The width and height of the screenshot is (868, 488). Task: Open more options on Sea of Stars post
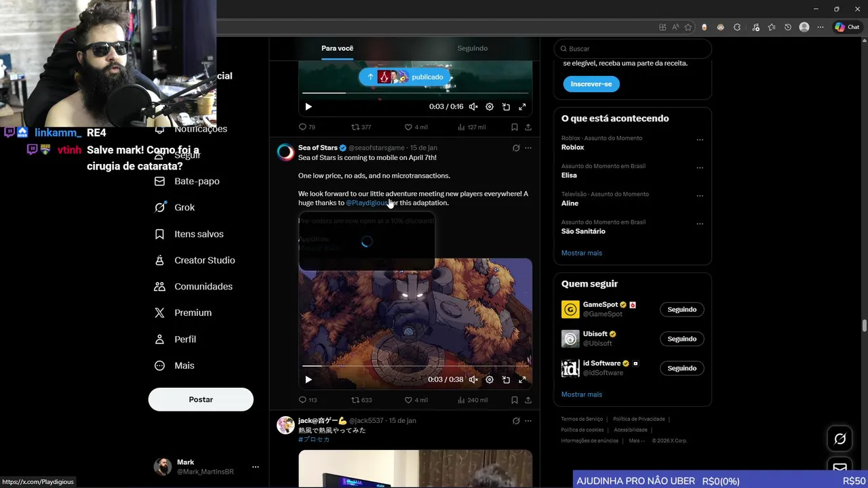tap(528, 148)
